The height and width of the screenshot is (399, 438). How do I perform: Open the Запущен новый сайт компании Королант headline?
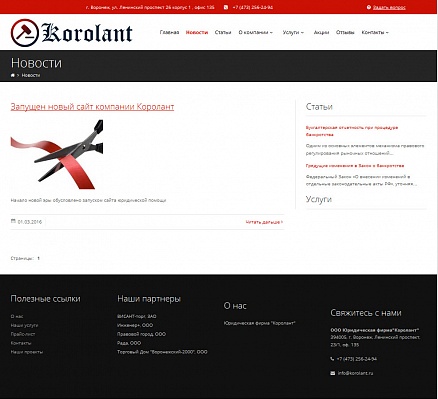pos(92,107)
